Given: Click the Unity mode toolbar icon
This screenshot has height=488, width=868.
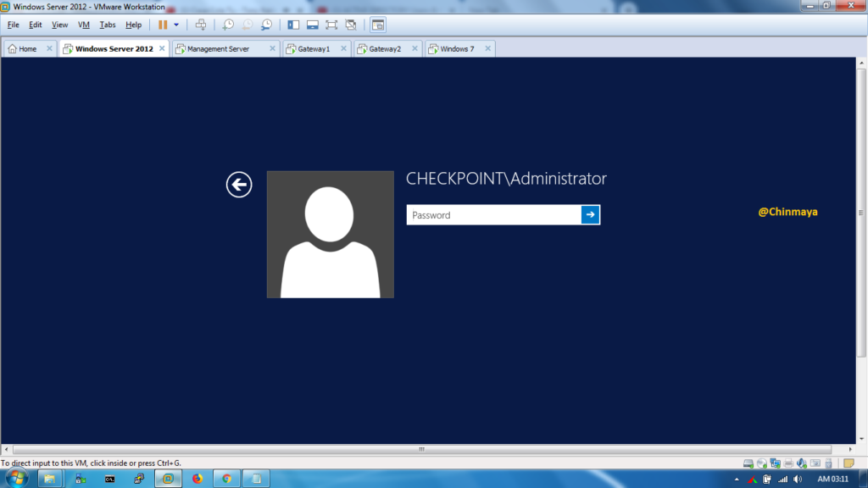Looking at the screenshot, I should click(350, 25).
